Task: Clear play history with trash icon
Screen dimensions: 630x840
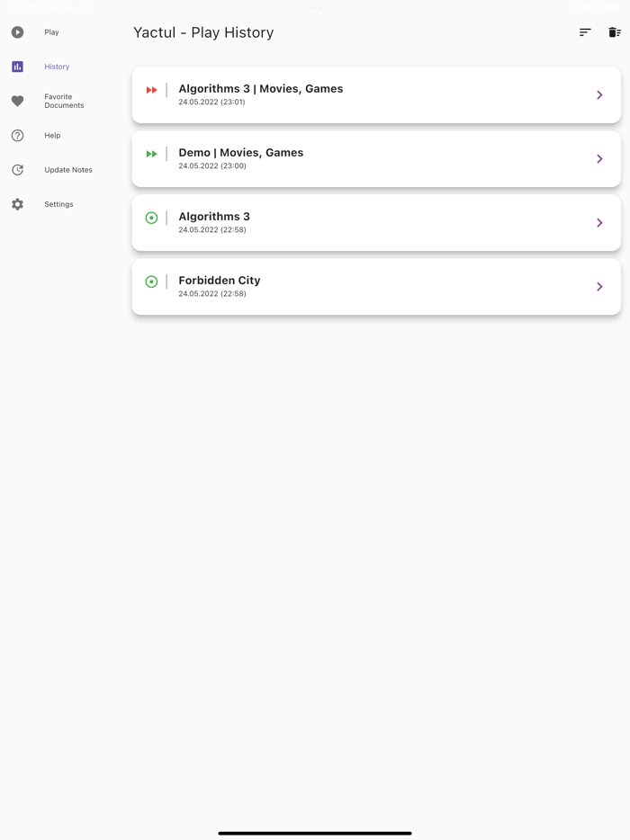Action: point(615,32)
